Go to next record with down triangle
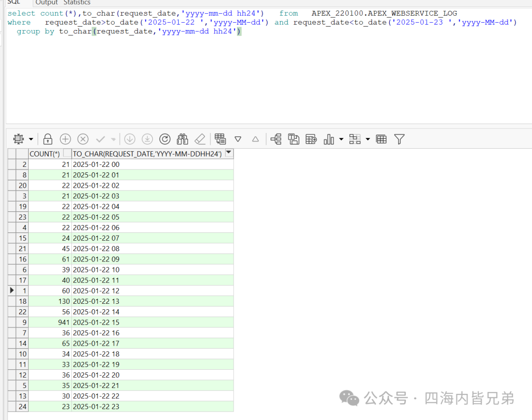The width and height of the screenshot is (532, 420). click(x=238, y=139)
